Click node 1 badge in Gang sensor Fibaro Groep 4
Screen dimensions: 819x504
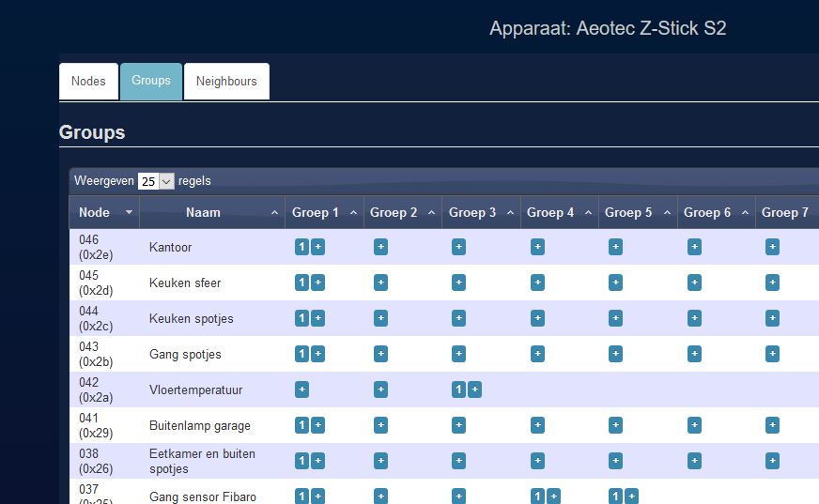(x=536, y=496)
